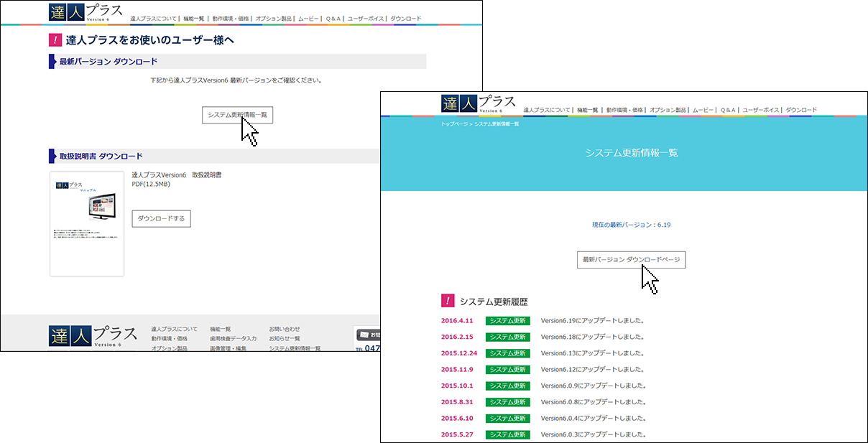This screenshot has width=868, height=443.
Task: Open オプション製品 in right page top navigation
Action: coord(668,110)
